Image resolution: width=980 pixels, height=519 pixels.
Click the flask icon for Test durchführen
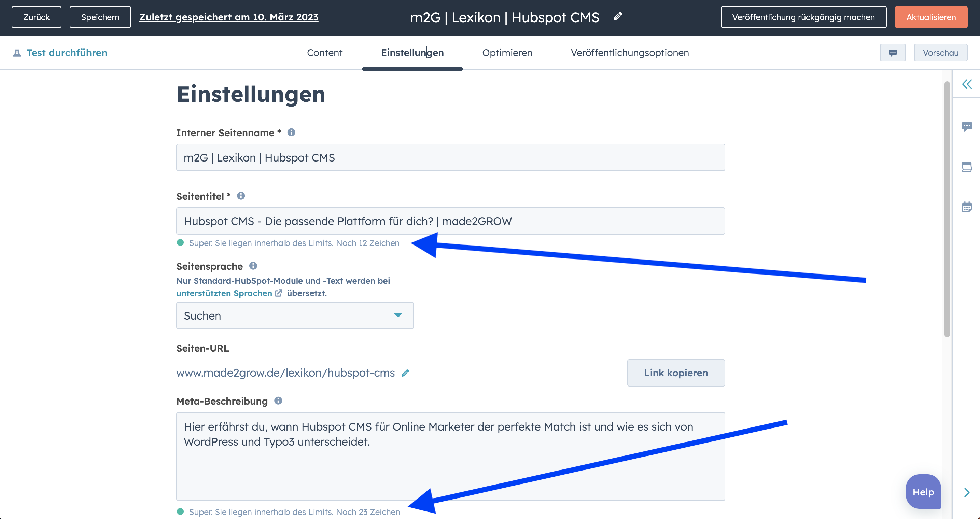(x=17, y=53)
